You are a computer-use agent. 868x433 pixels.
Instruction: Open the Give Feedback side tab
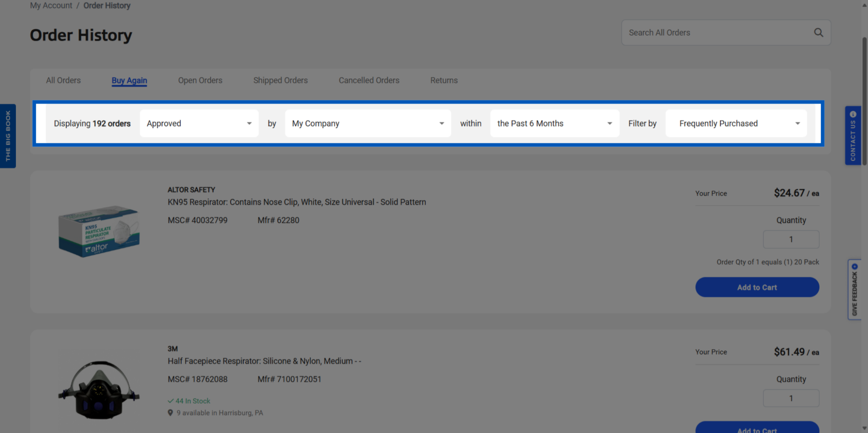pyautogui.click(x=854, y=290)
